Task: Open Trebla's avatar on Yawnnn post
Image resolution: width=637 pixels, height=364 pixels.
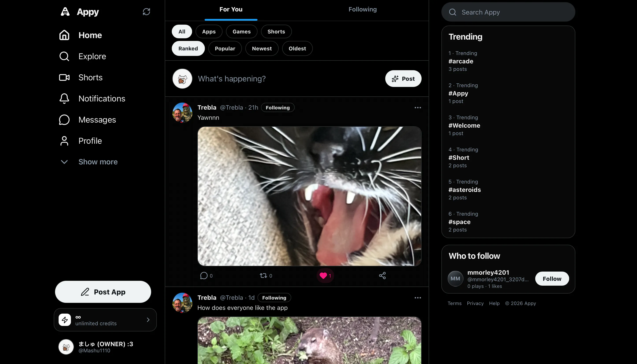Action: pos(182,112)
